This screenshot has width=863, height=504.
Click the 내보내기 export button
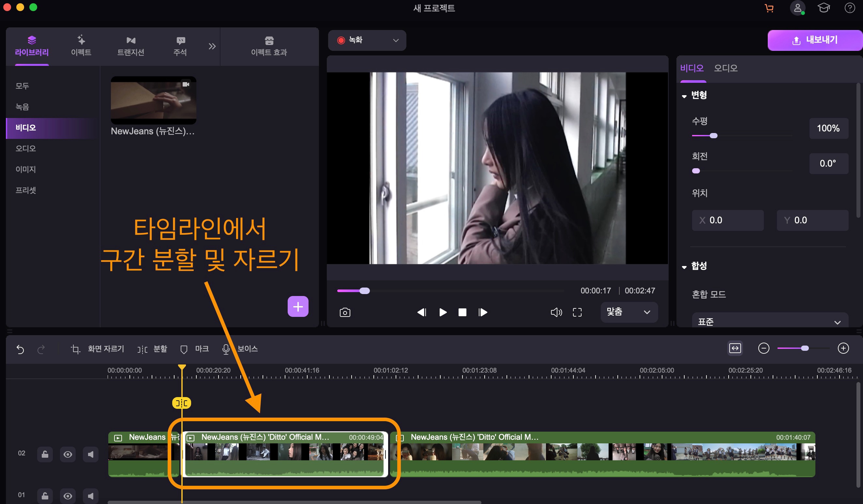click(x=815, y=40)
